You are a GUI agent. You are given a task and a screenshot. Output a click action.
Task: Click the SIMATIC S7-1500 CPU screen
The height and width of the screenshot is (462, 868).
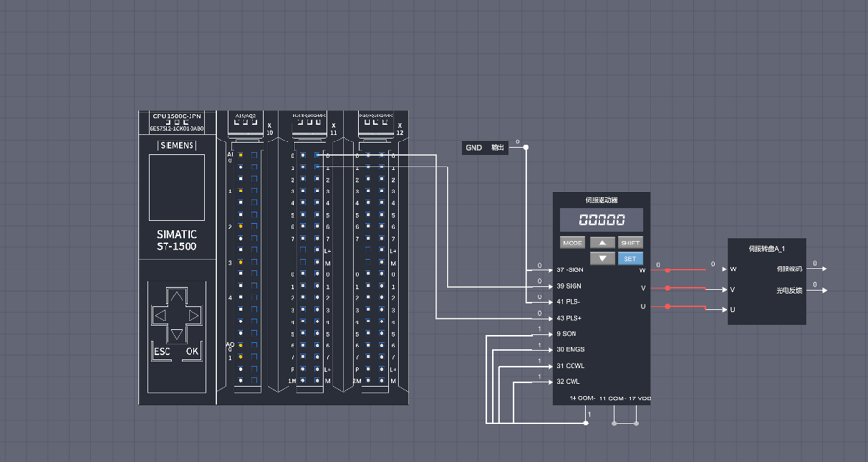[176, 186]
